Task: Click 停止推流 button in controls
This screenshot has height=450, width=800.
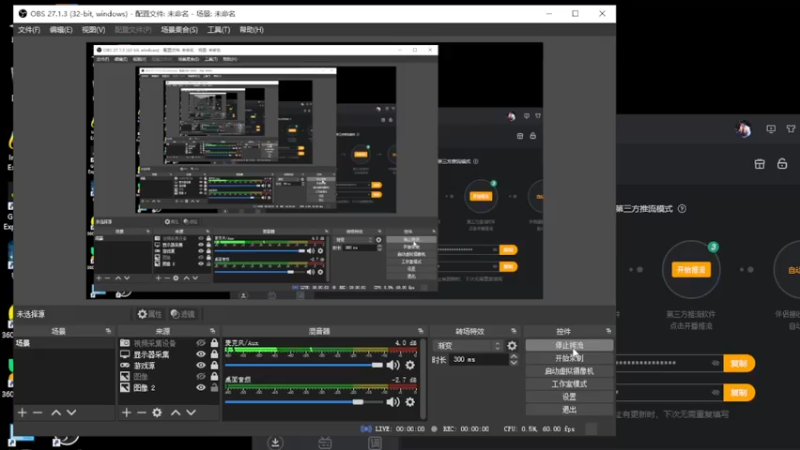Action: (569, 345)
